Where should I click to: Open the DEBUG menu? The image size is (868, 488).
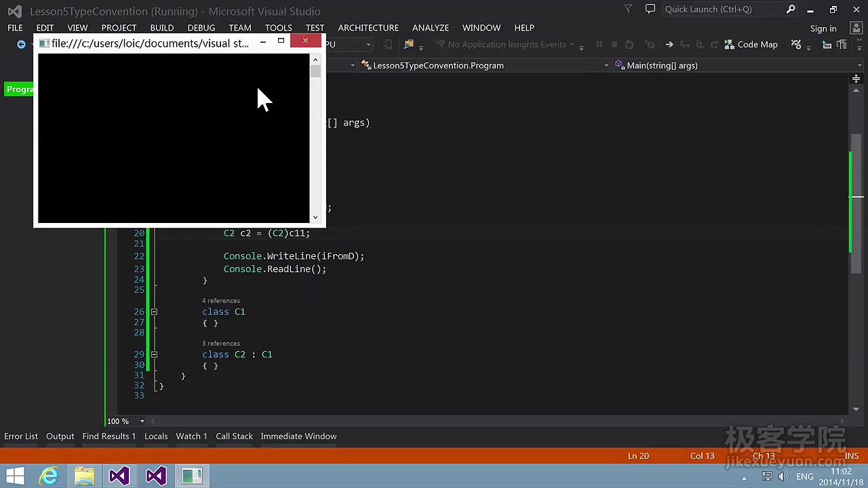tap(201, 28)
